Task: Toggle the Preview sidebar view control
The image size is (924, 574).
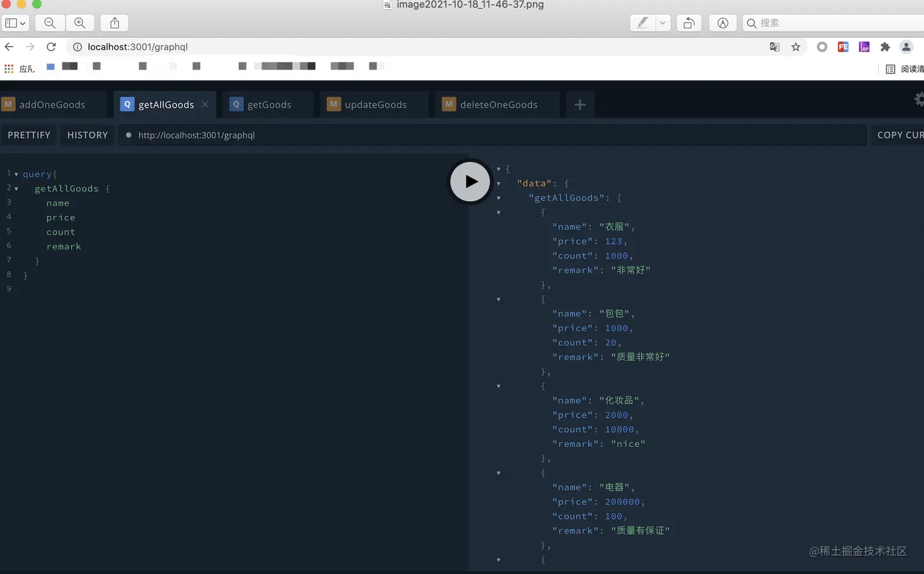Action: coord(15,23)
